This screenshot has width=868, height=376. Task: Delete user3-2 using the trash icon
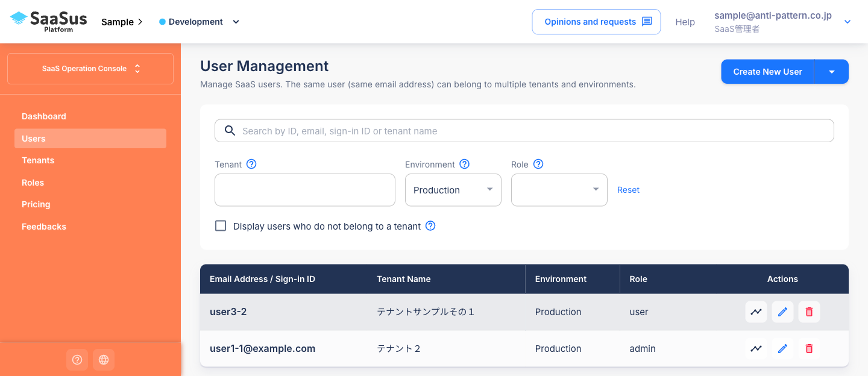point(809,312)
